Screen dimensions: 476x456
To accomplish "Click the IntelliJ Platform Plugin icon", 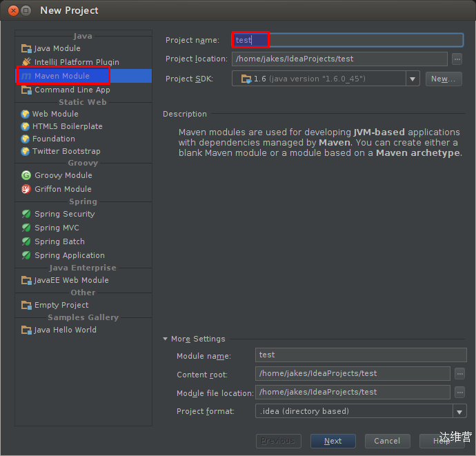I will [x=26, y=62].
